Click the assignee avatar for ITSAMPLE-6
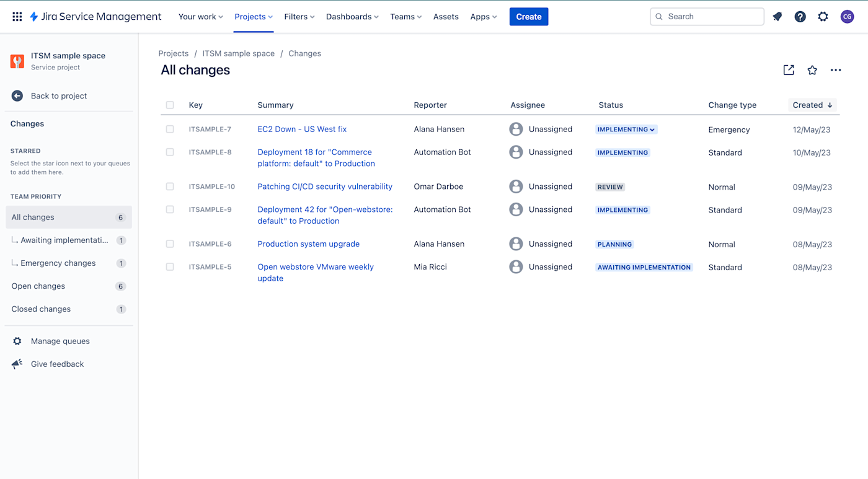 [x=516, y=244]
